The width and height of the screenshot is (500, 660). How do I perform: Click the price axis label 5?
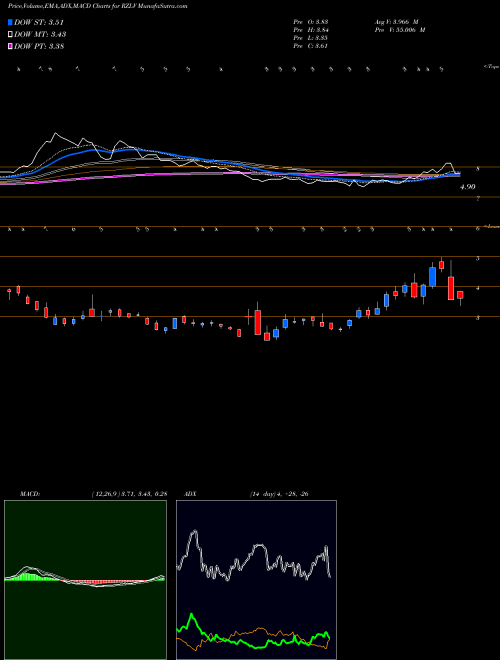(x=477, y=258)
